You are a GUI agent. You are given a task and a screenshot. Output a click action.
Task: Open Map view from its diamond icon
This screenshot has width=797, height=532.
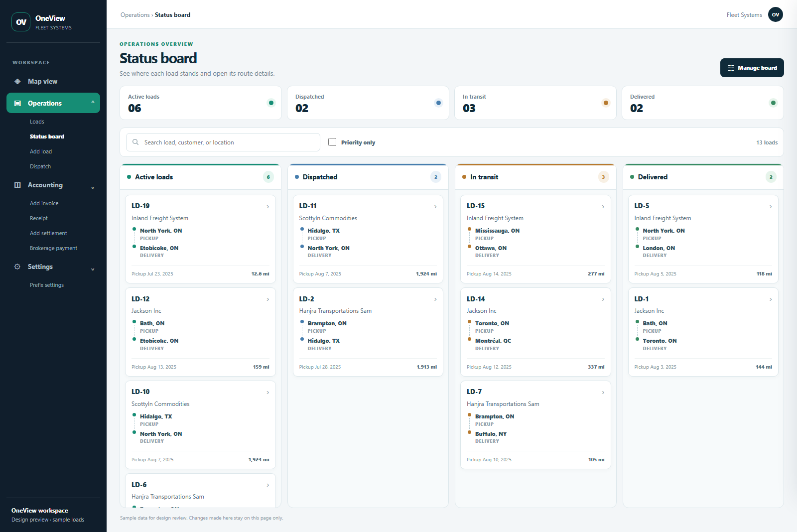click(17, 81)
